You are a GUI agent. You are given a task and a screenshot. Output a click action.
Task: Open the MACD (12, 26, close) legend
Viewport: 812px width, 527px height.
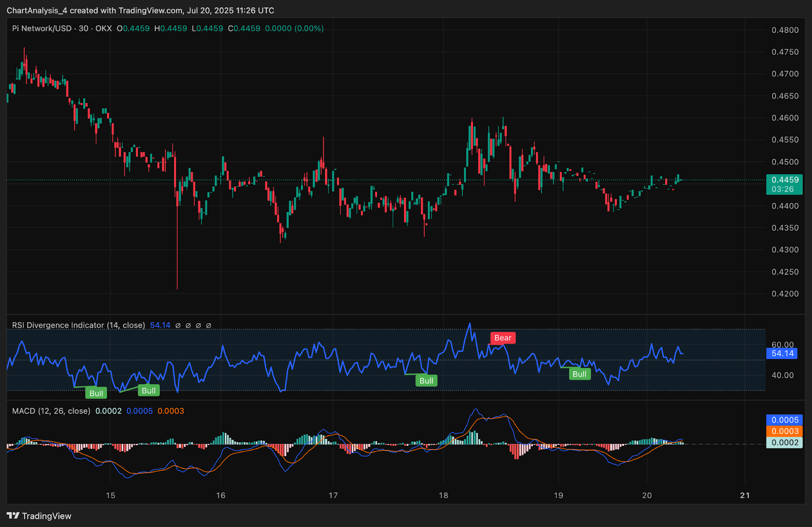[x=51, y=411]
